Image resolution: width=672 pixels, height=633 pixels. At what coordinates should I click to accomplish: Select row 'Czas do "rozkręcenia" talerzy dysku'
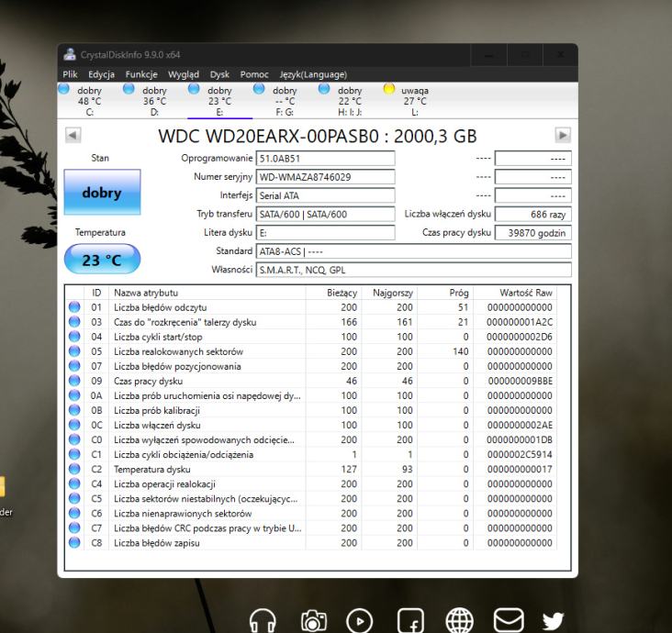coord(310,322)
